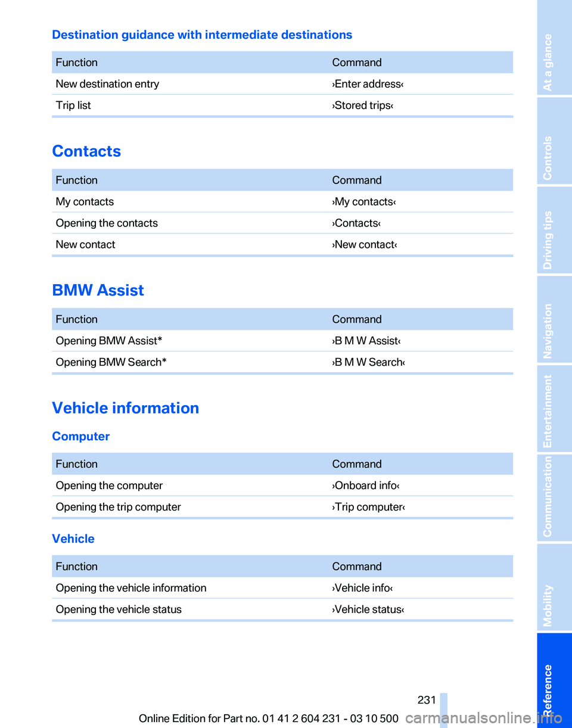Click the Function header in Destination guidance table
Image resolution: width=572 pixels, height=728 pixels.
(x=76, y=63)
